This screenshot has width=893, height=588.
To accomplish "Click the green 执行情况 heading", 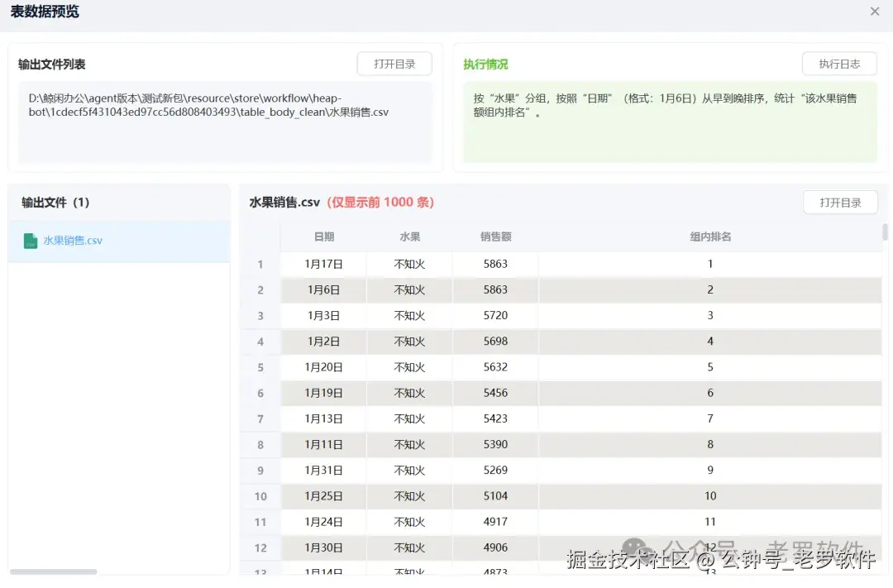I will [485, 65].
